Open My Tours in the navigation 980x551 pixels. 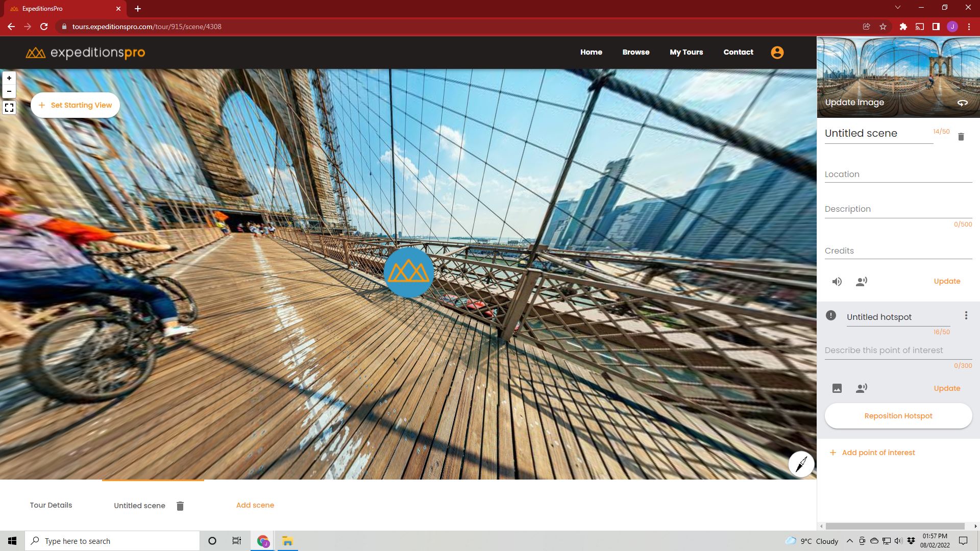point(686,52)
